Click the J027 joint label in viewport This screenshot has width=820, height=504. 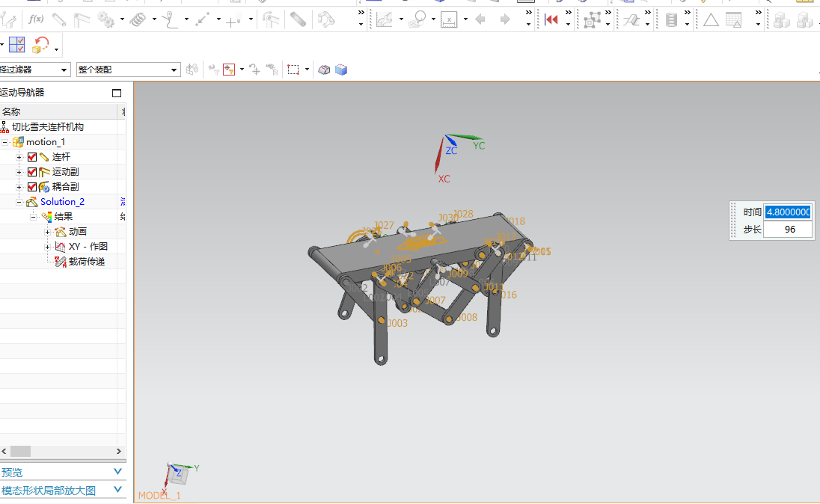click(x=384, y=225)
